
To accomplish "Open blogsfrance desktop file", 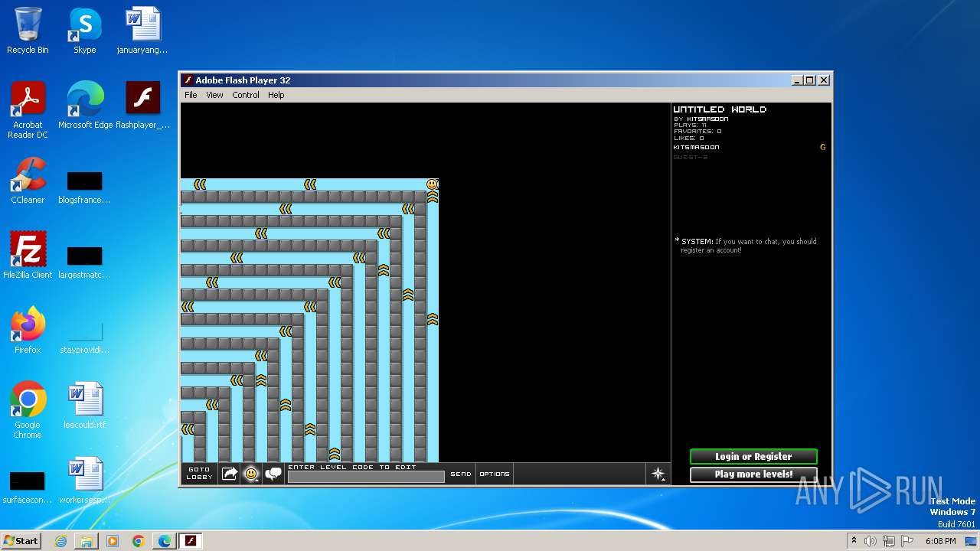I will (x=84, y=188).
